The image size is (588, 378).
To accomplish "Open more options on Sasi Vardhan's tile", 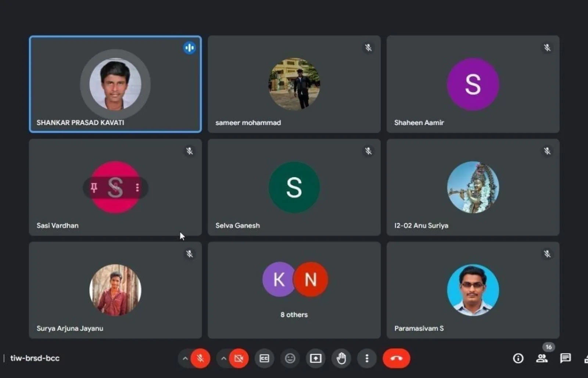I will [137, 188].
